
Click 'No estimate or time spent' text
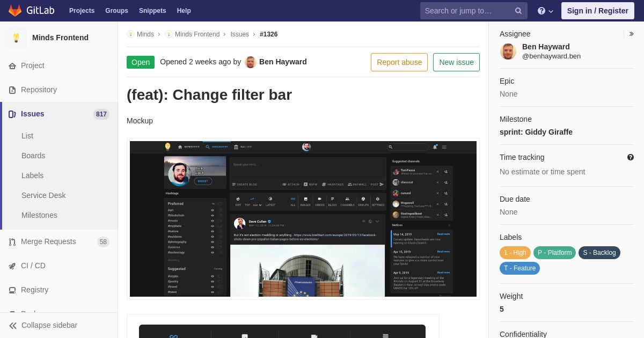point(543,172)
